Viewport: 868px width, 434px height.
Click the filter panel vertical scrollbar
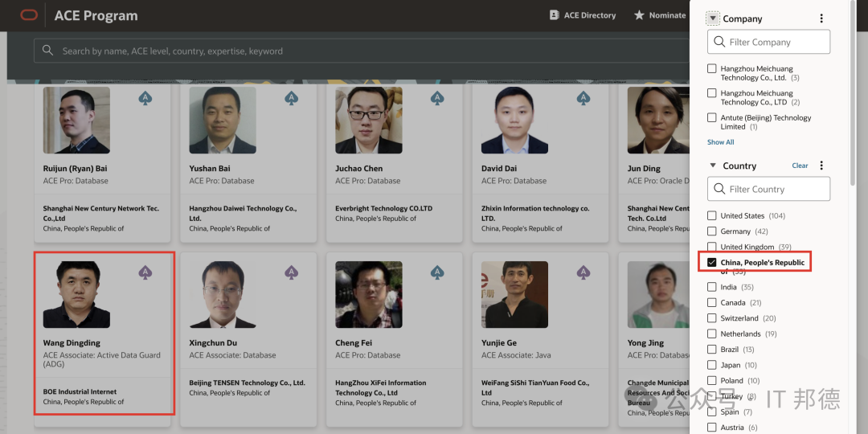point(853,94)
